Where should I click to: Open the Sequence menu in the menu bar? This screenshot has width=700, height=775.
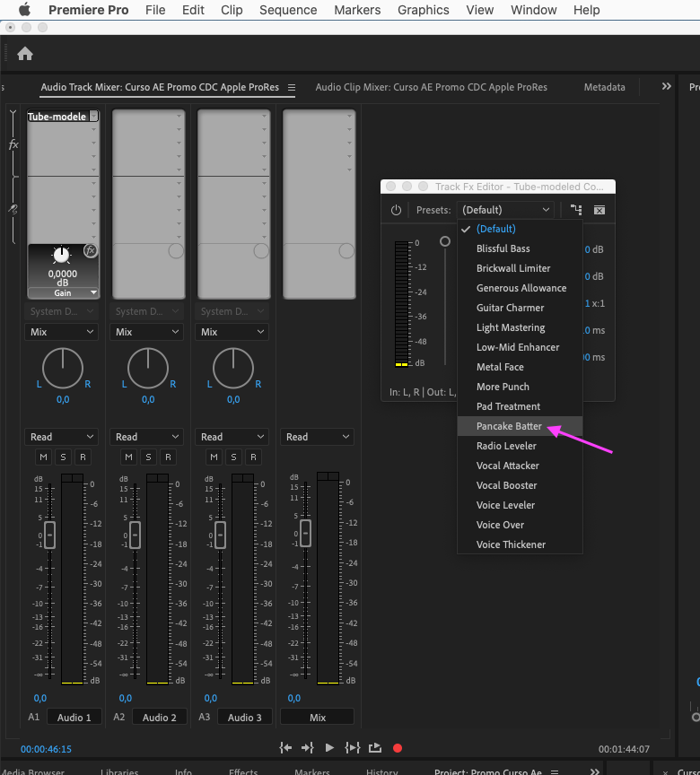(x=288, y=10)
